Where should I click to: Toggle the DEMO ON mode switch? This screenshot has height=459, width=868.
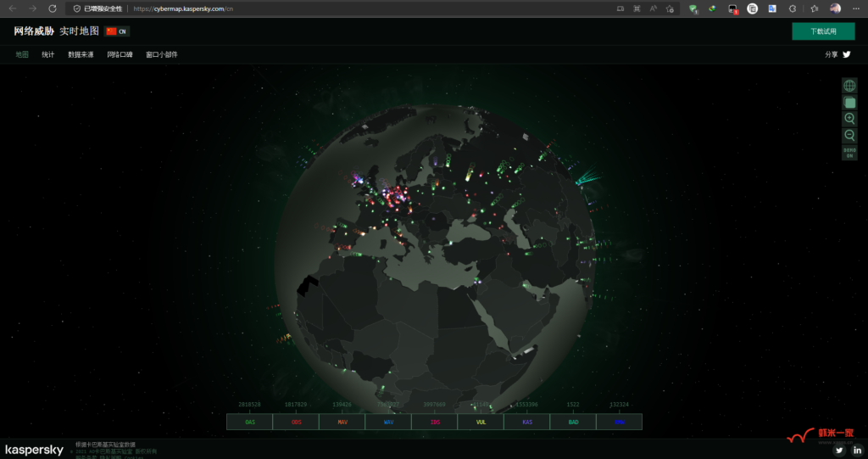849,153
